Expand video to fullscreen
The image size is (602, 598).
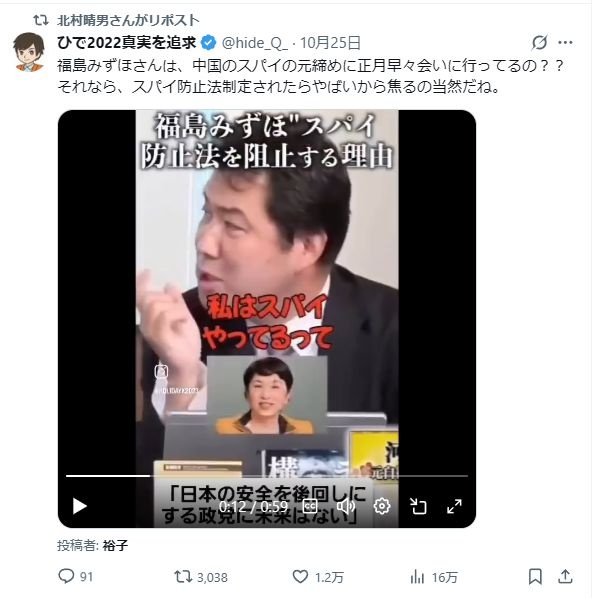click(454, 506)
